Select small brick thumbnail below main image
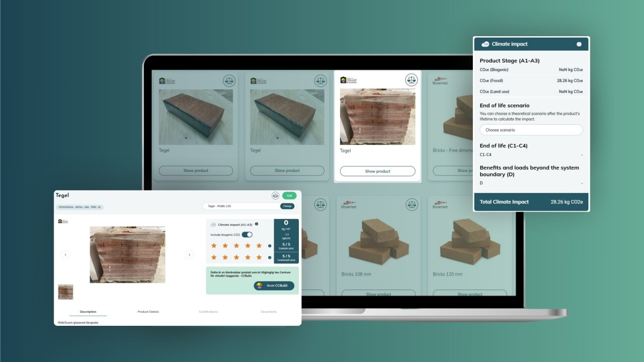Screen dimensions: 644x362 (65, 292)
